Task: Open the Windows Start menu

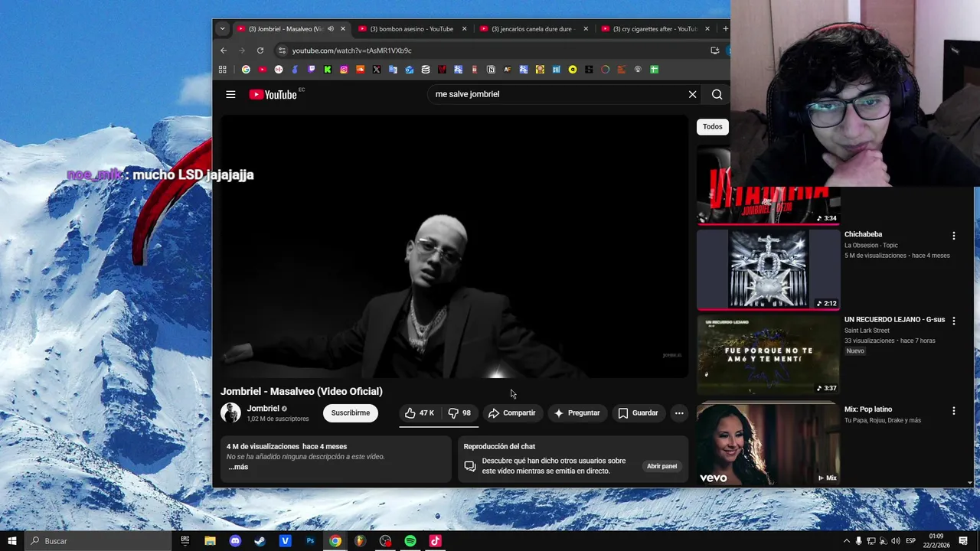Action: point(11,541)
